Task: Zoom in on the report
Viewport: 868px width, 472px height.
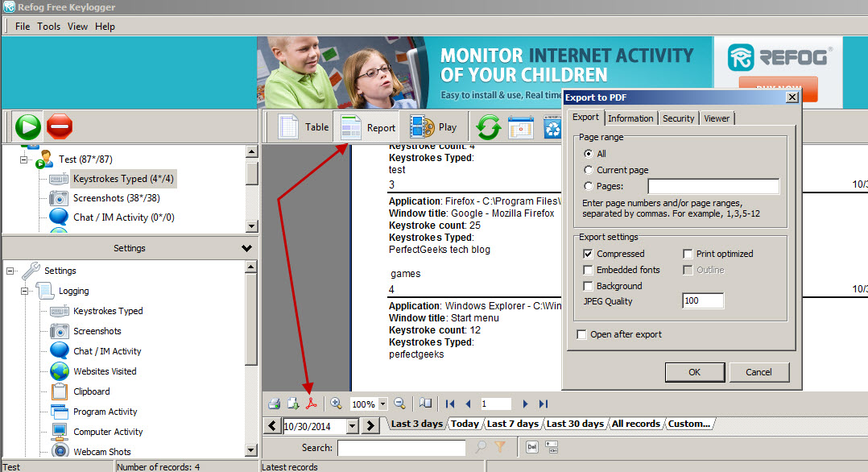Action: [336, 404]
